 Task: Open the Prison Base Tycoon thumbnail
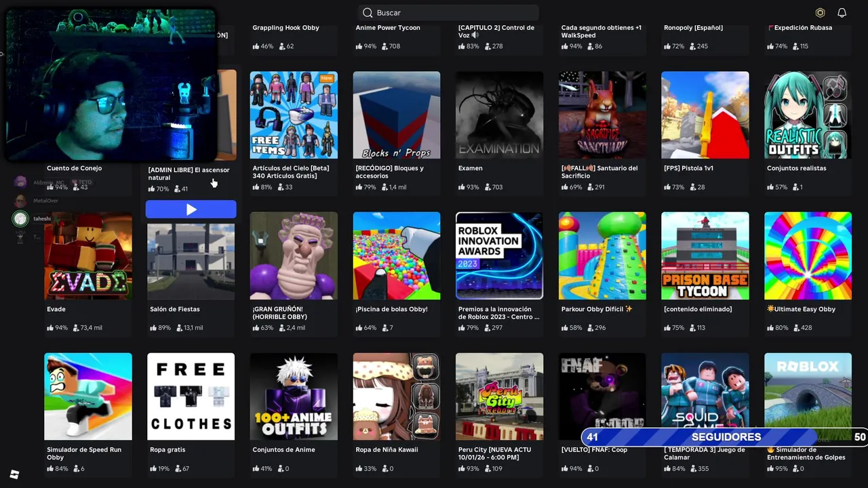(x=705, y=256)
